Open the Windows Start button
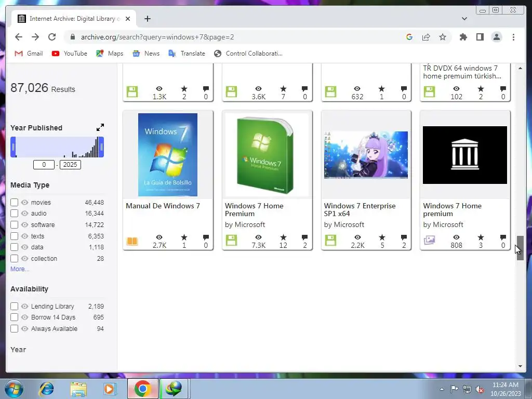This screenshot has height=399, width=532. coord(14,389)
